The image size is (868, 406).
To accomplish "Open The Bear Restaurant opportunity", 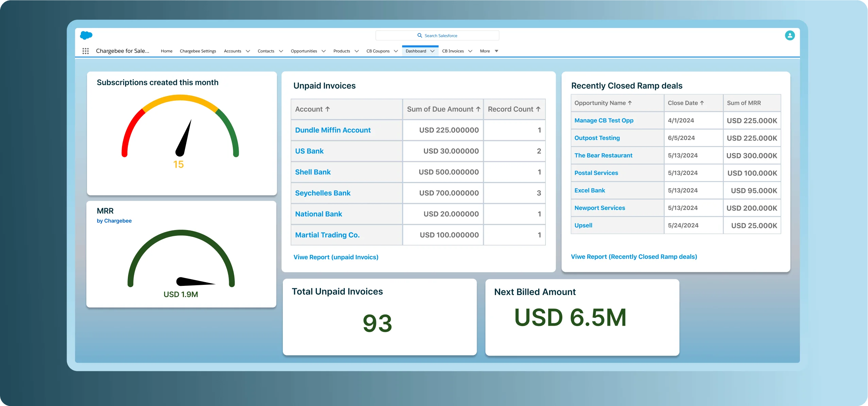I will coord(603,156).
